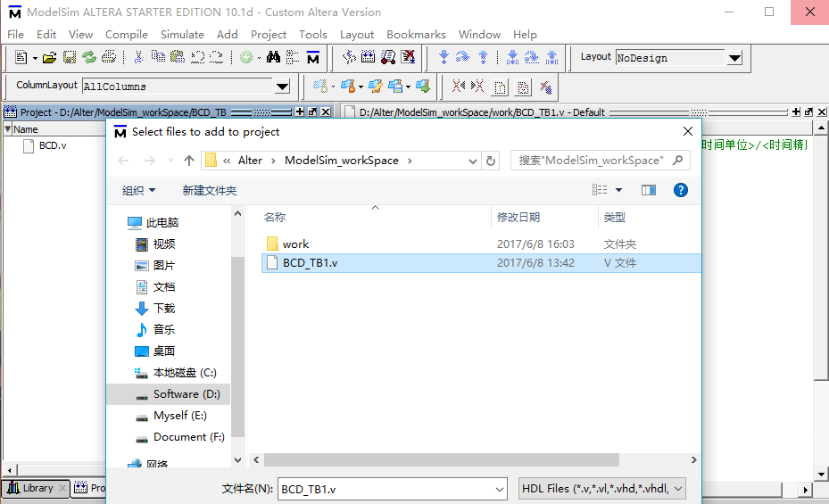Select 图片 in navigation pane
The image size is (829, 504).
[164, 265]
